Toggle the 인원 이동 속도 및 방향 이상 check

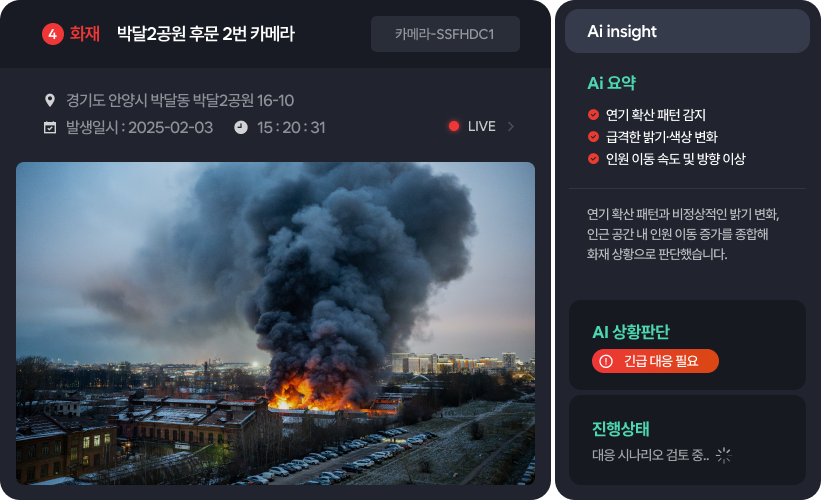point(593,159)
